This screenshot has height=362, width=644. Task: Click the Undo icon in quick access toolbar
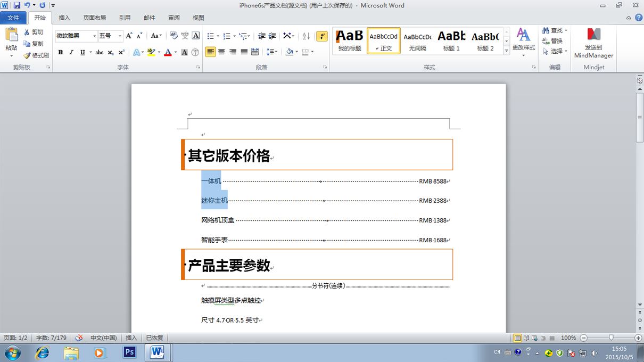tap(27, 5)
